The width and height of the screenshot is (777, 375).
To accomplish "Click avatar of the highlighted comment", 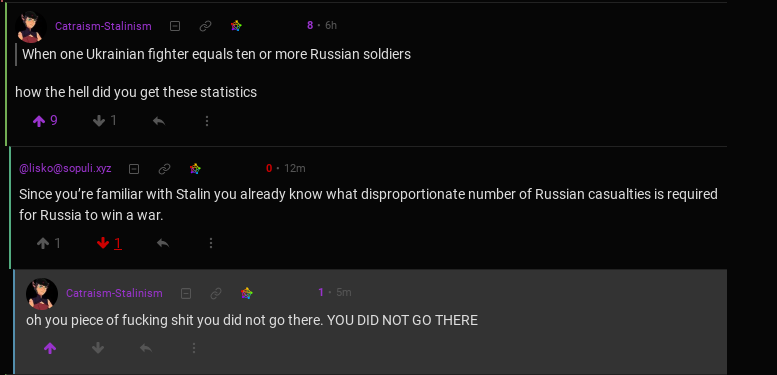I will click(42, 294).
